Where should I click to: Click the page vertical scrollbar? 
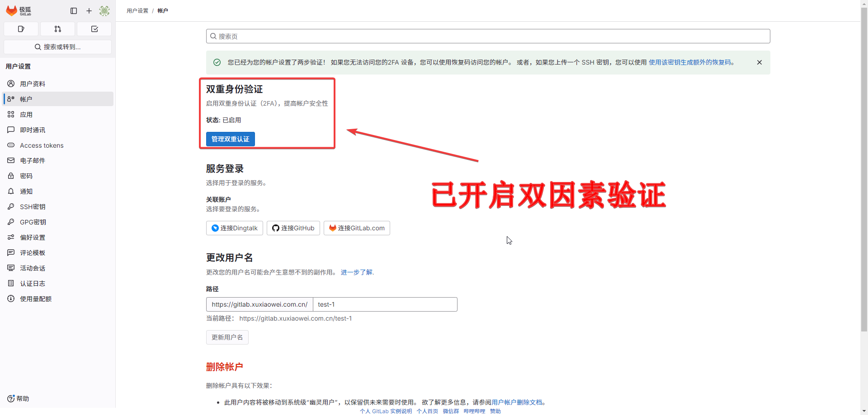click(x=864, y=181)
